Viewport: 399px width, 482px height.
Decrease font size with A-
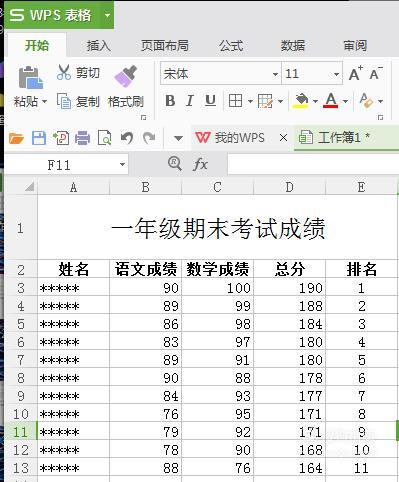coord(376,74)
